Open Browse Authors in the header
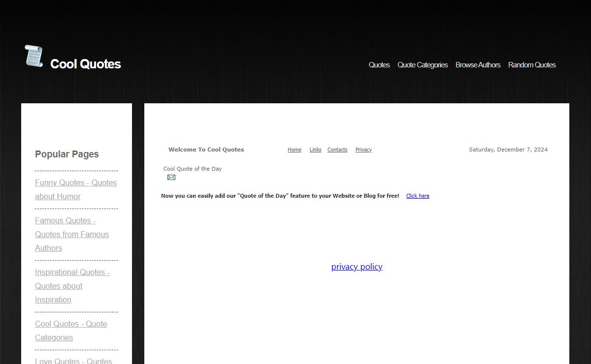Image resolution: width=591 pixels, height=364 pixels. pos(477,65)
